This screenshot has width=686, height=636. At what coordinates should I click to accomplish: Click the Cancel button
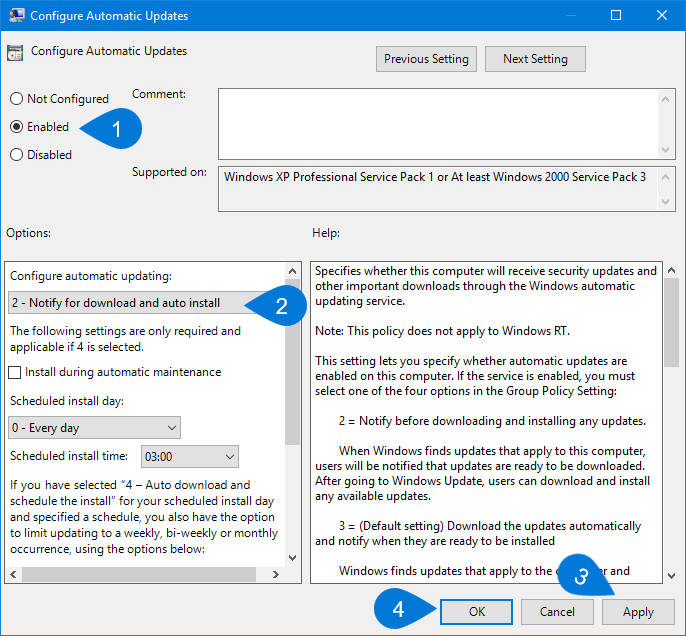(x=557, y=612)
